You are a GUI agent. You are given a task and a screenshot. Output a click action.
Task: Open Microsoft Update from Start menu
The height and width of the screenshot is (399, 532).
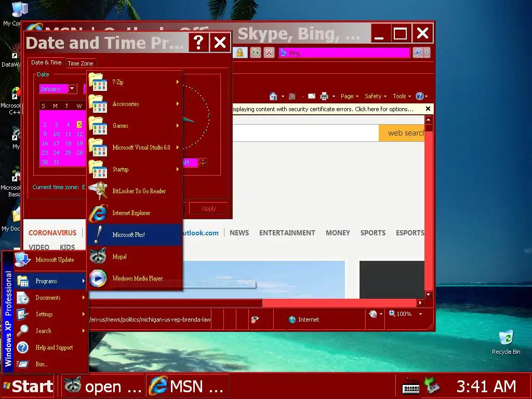(50, 260)
